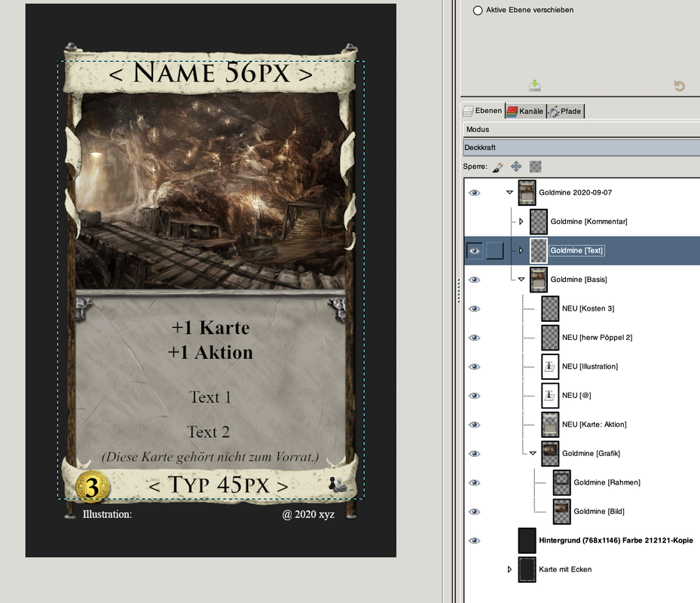
Task: Select the NEU [Illustration] layer name
Action: click(590, 367)
